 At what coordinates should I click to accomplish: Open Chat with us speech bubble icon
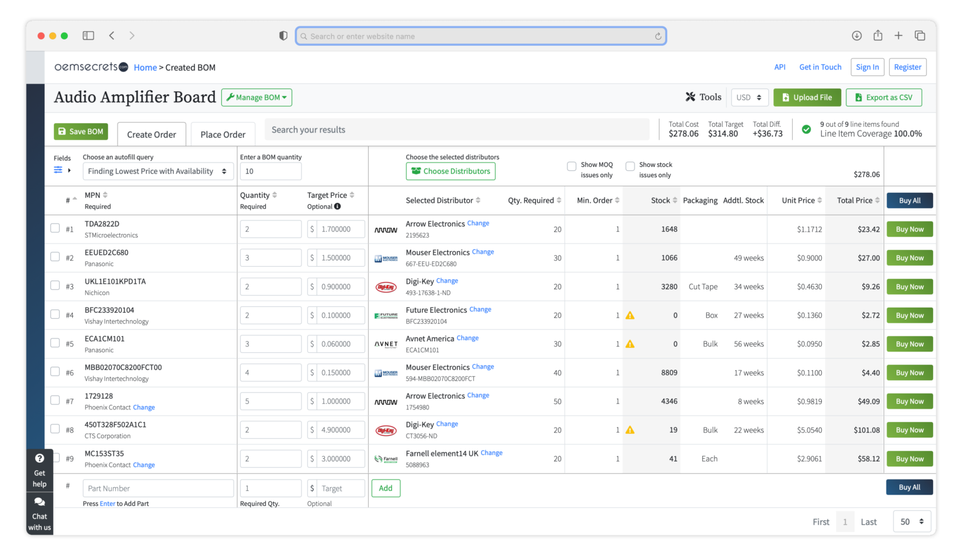pyautogui.click(x=39, y=502)
